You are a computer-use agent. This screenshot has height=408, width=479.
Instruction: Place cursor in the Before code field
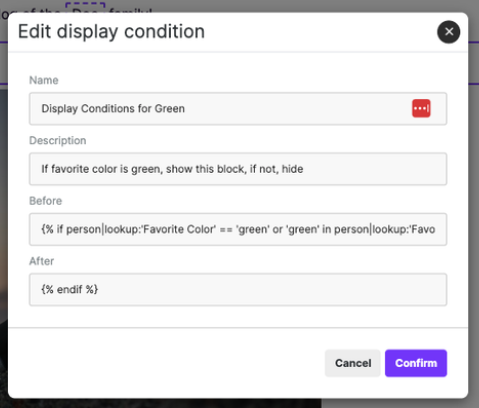(x=238, y=229)
